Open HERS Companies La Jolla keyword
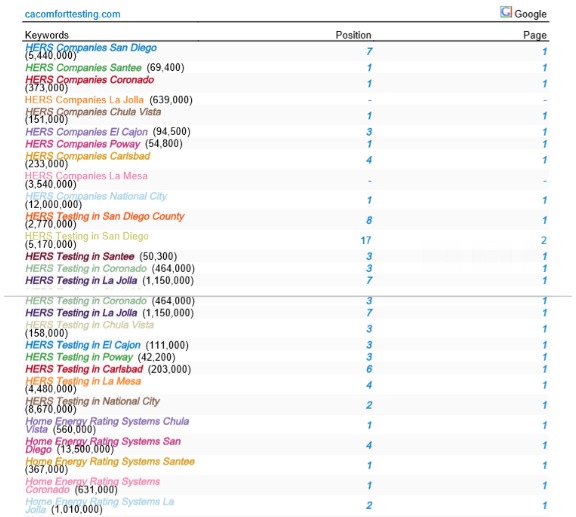This screenshot has height=517, width=576. pyautogui.click(x=84, y=100)
